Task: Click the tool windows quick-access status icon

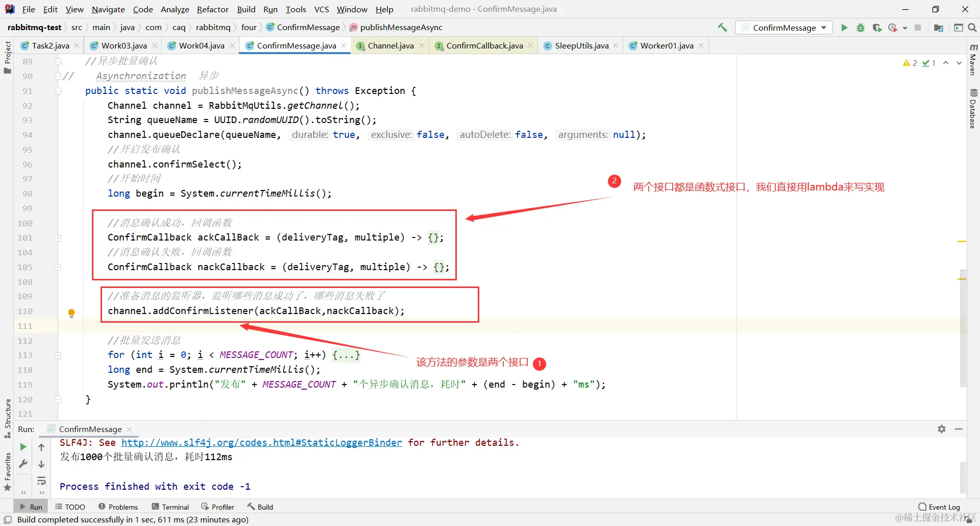Action: coord(8,520)
